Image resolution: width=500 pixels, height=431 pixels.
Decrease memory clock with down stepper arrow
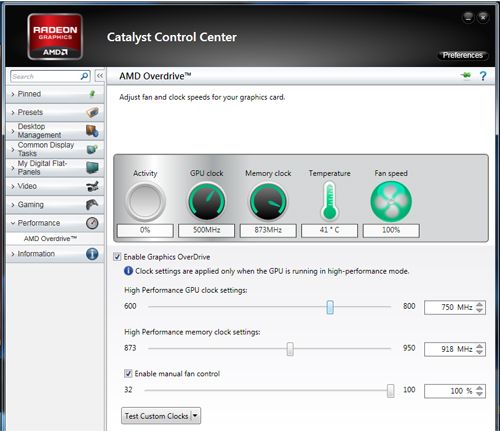click(x=479, y=352)
